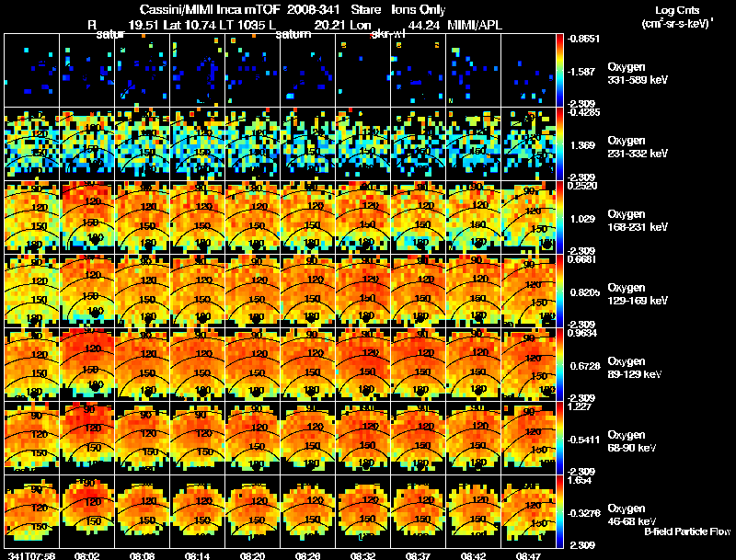Click the Oxygen 331-589 keV color bar
Screen dimensions: 736x560
[x=559, y=71]
